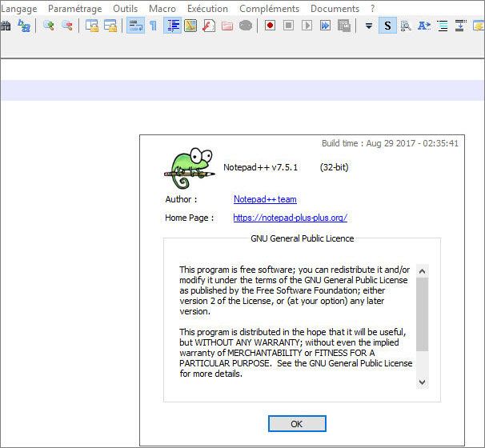The height and width of the screenshot is (448, 485).
Task: Click the macro Playback triangle icon
Action: point(307,26)
